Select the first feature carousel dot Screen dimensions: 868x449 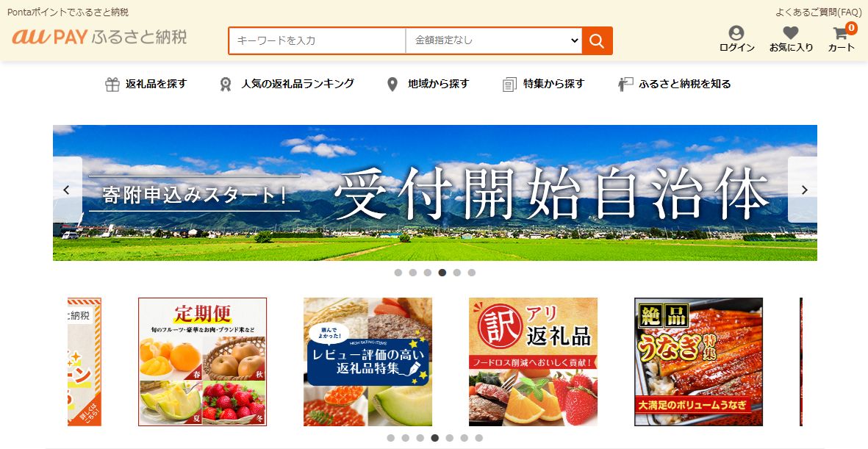(x=391, y=438)
